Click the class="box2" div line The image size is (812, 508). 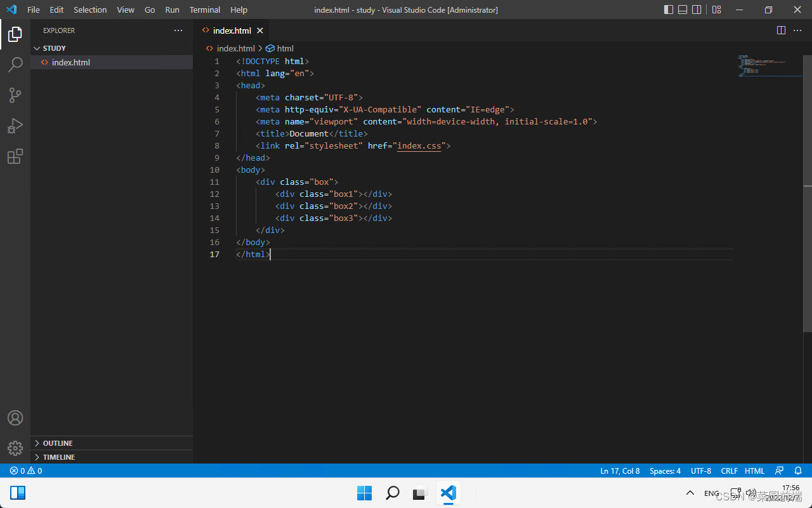(x=334, y=206)
